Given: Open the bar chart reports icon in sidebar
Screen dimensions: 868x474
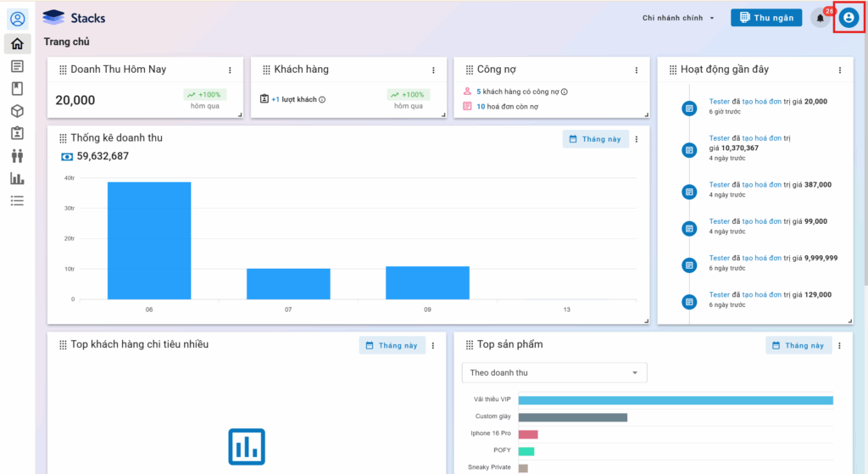Looking at the screenshot, I should pyautogui.click(x=17, y=178).
